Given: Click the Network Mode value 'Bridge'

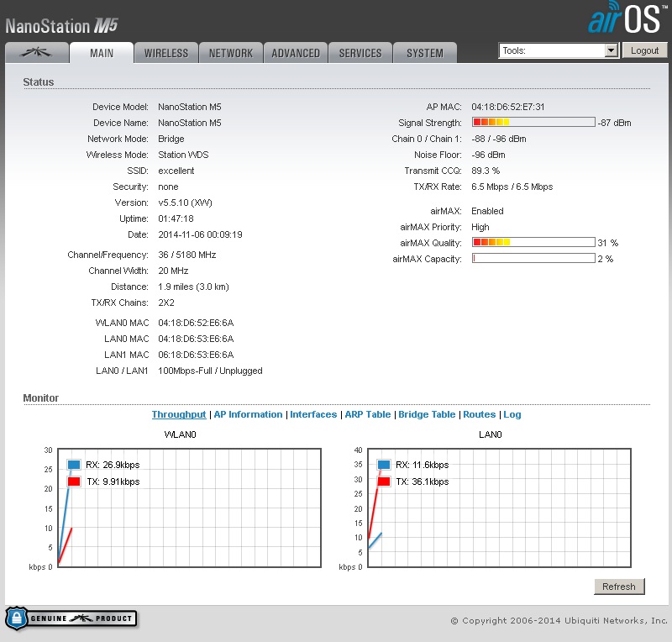Looking at the screenshot, I should [x=171, y=139].
